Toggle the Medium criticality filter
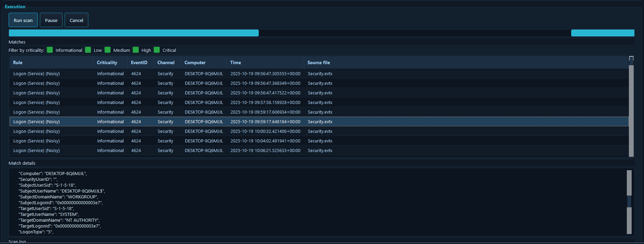This screenshot has height=244, width=644. (108, 50)
